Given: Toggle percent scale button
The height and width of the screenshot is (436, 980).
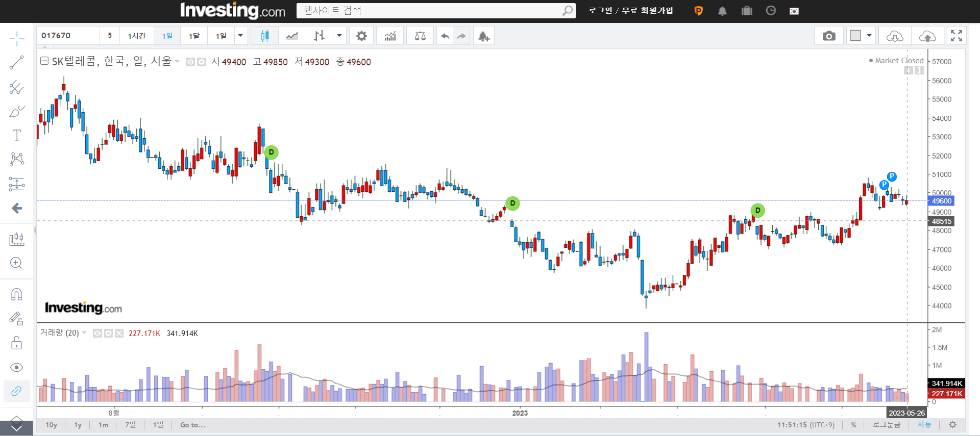Looking at the screenshot, I should coord(853,425).
